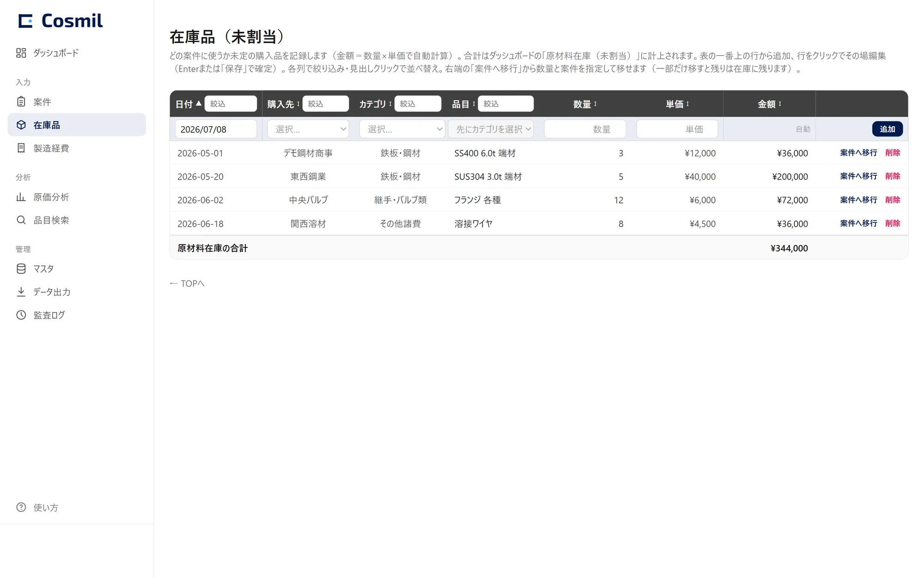
Task: Click the 品目検索 magnifier icon
Action: tap(21, 220)
